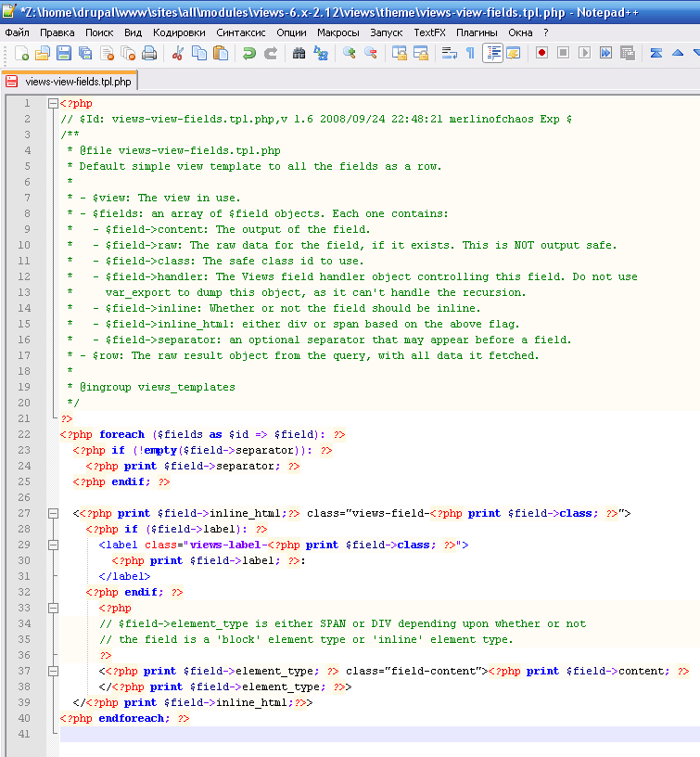Zoom out with the magnifier minus icon

[371, 53]
